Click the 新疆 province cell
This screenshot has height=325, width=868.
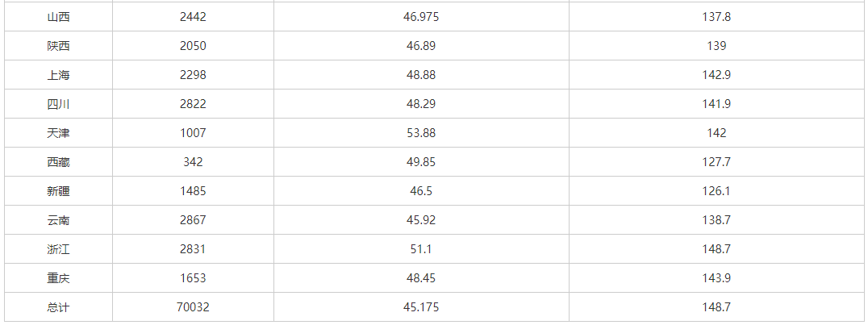(58, 191)
